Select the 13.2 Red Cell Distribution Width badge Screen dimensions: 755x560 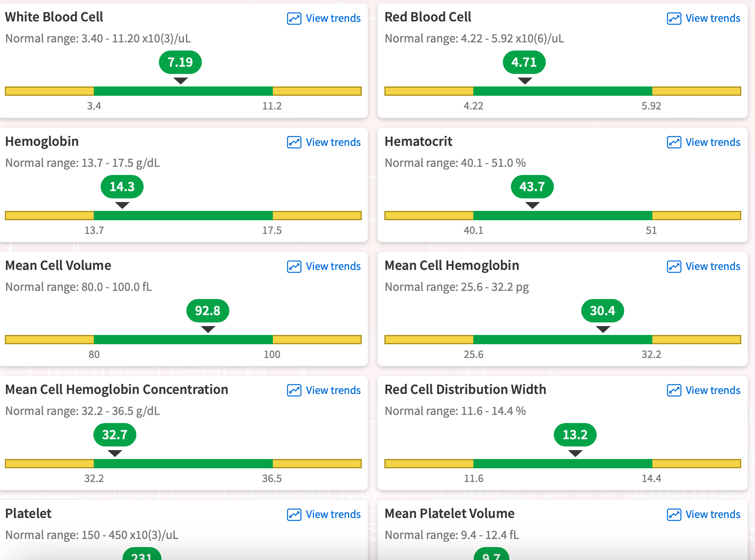point(575,435)
